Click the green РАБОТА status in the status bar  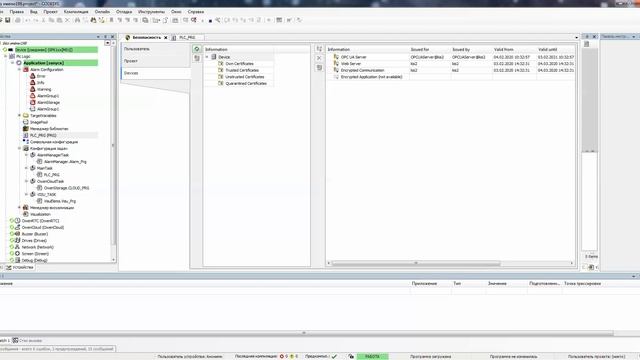coord(372,356)
